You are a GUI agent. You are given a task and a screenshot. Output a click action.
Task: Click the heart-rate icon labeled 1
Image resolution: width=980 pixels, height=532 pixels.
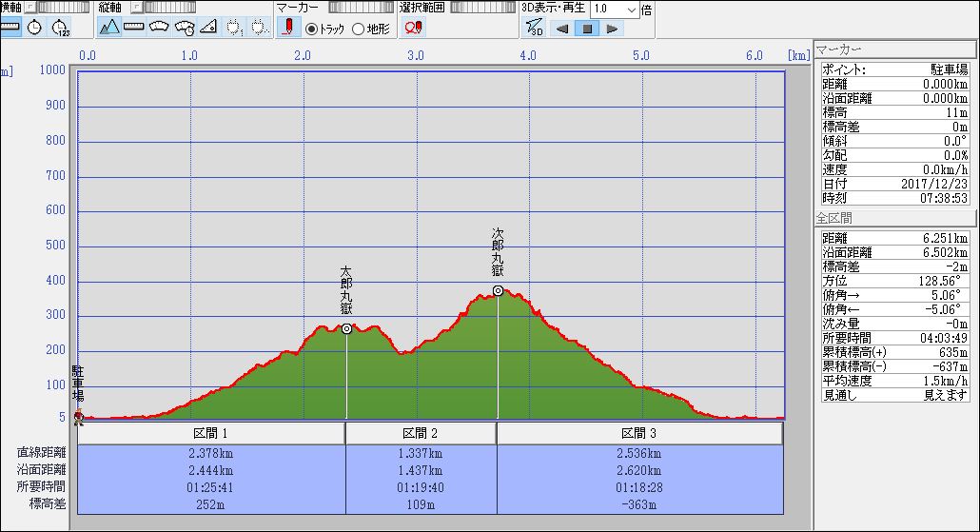pos(234,28)
